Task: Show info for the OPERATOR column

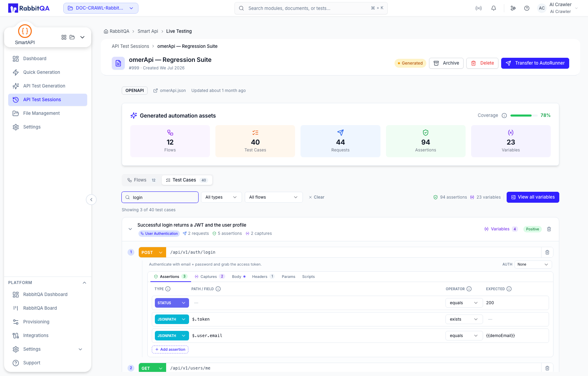Action: pos(469,289)
